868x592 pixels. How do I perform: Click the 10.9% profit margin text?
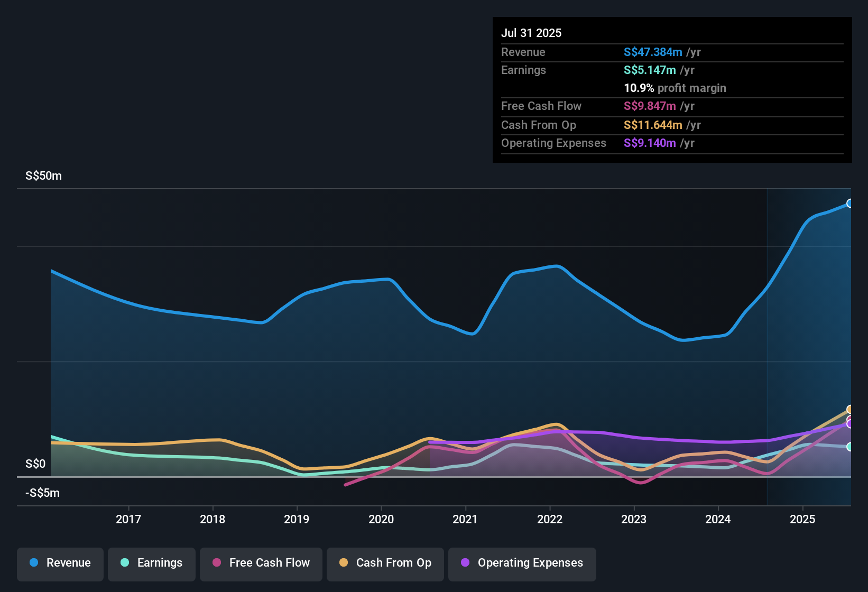click(x=675, y=88)
